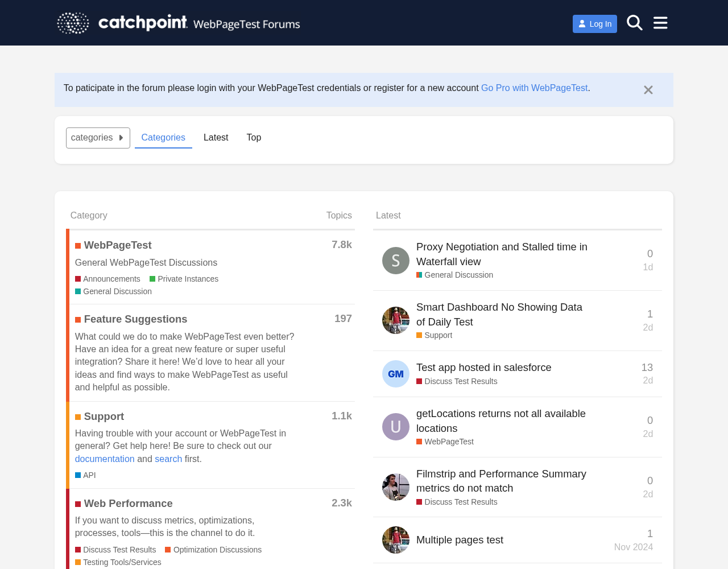The width and height of the screenshot is (728, 569).
Task: Click the 7.8k topics count
Action: point(342,245)
